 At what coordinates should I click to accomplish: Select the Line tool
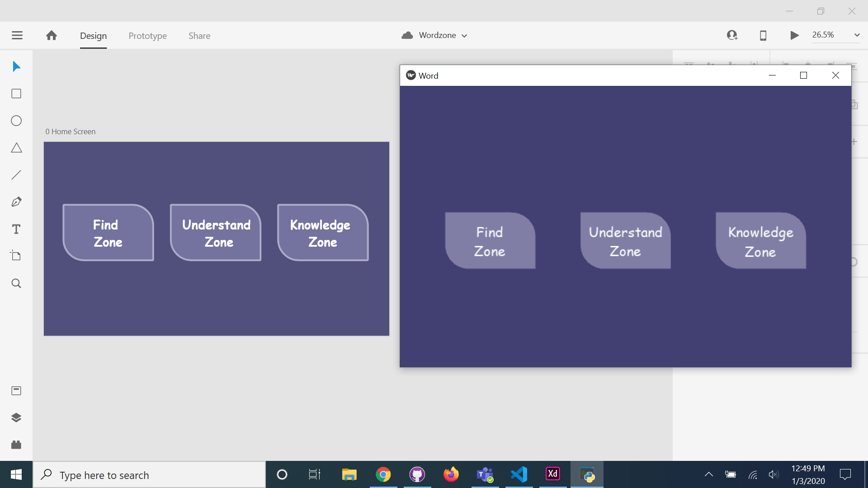16,175
